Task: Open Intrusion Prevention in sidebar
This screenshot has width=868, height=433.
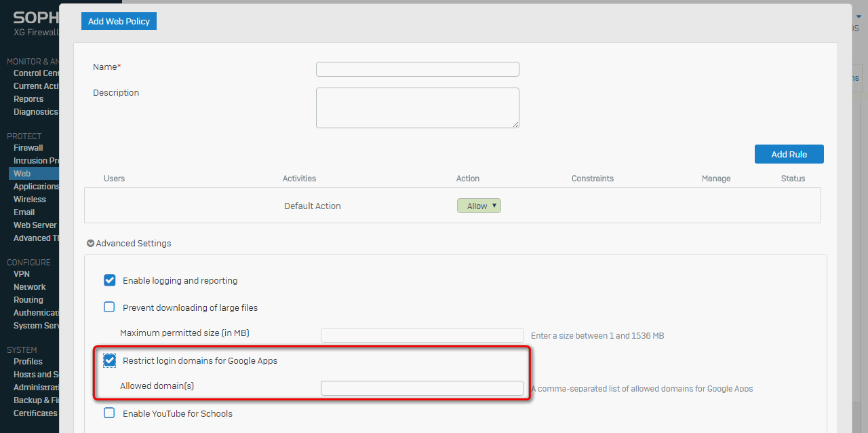Action: [36, 161]
